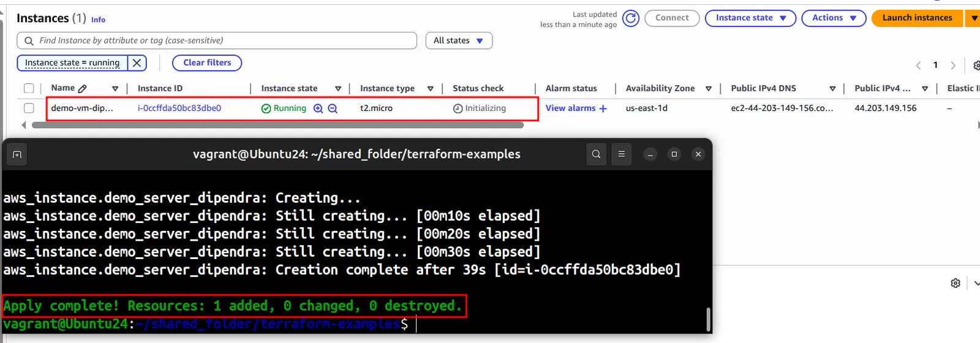Viewport: 980px width, 343px height.
Task: Click the Apply complete message line
Action: 233,306
